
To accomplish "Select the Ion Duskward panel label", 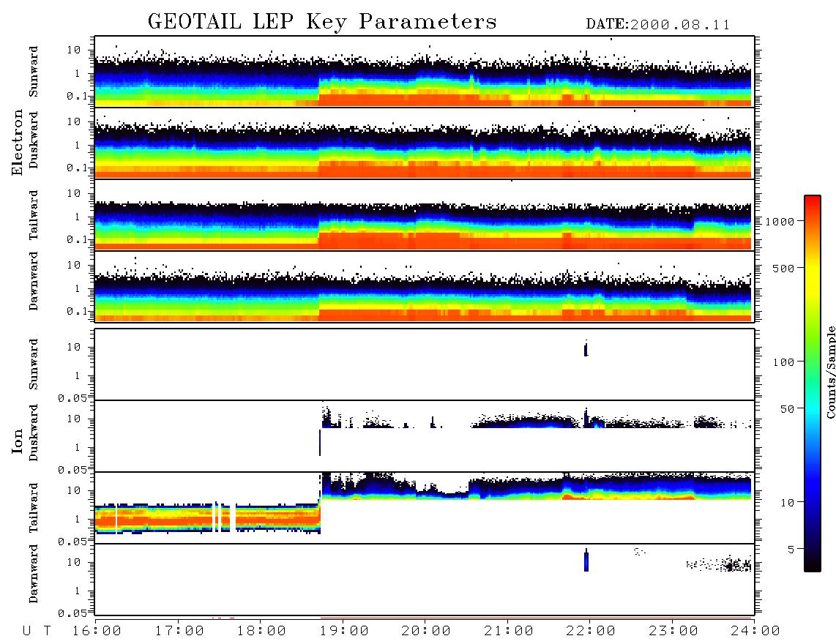I will tap(34, 433).
